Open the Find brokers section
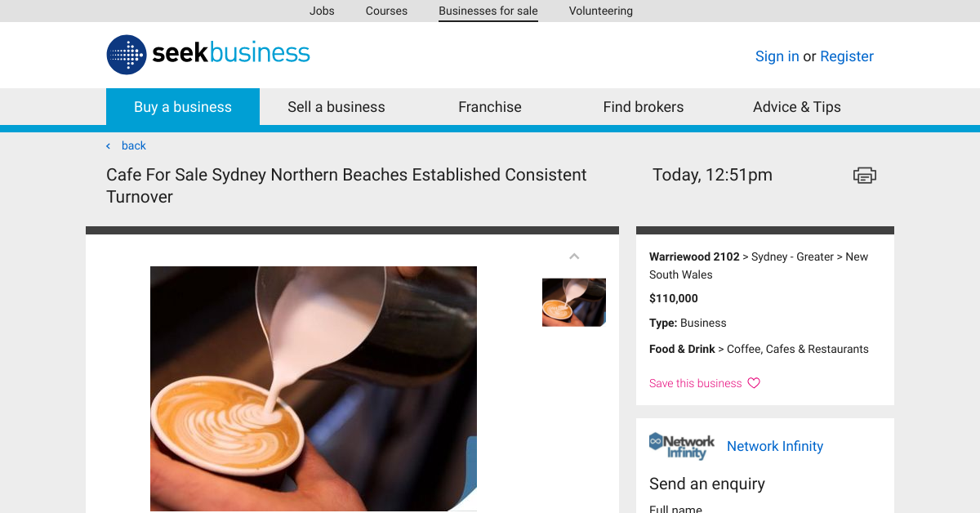This screenshot has width=980, height=513. coord(644,106)
